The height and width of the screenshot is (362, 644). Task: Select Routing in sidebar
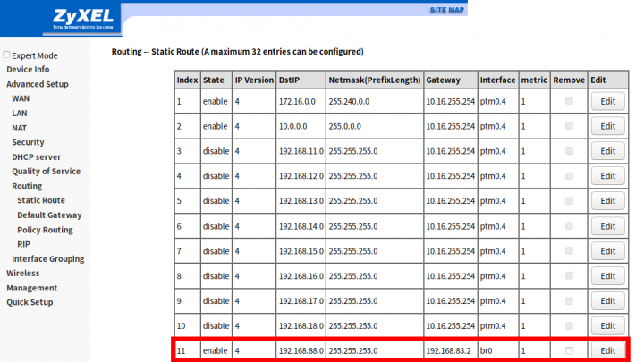[x=27, y=186]
